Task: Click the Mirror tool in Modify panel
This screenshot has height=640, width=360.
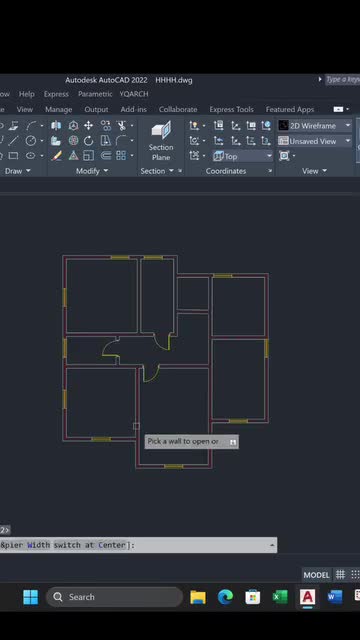Action: [105, 141]
